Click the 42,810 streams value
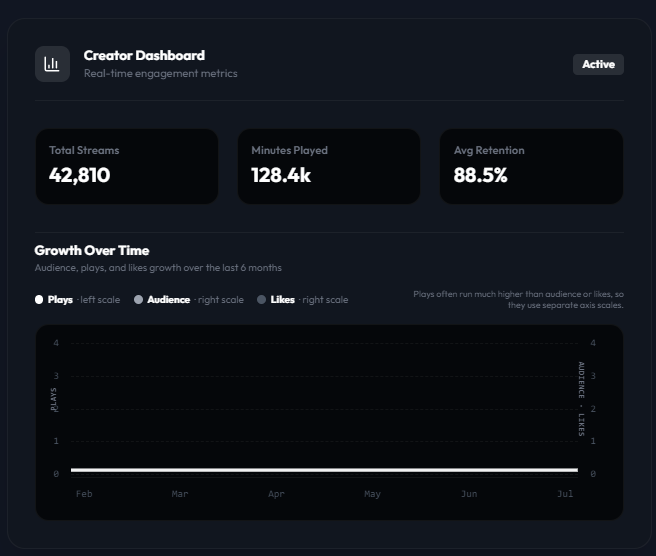Screen dimensions: 656x556 (79, 175)
